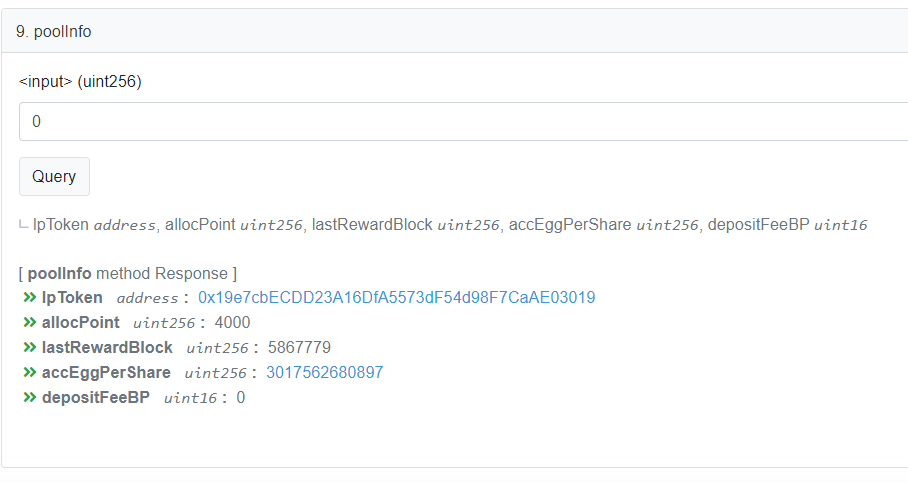Click the double-arrow icon beside lpToken

tap(30, 298)
